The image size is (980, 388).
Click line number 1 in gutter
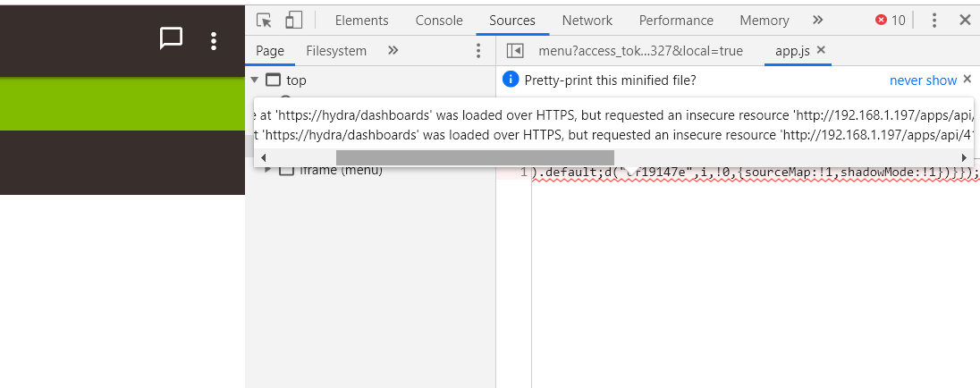(523, 173)
